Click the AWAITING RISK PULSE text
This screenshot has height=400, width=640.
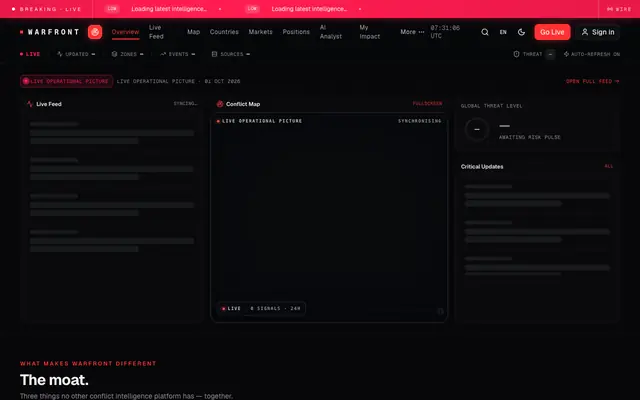click(529, 137)
